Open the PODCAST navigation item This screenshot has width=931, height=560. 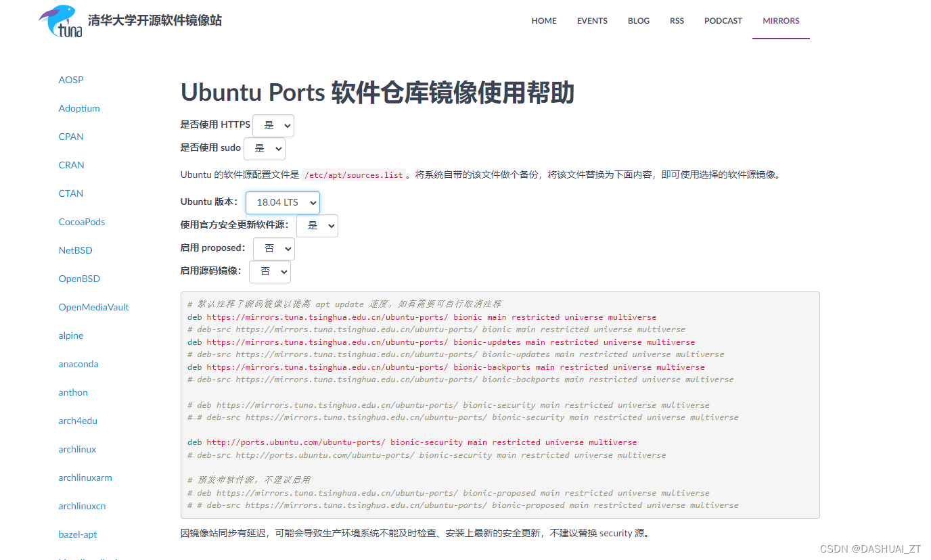(x=723, y=21)
